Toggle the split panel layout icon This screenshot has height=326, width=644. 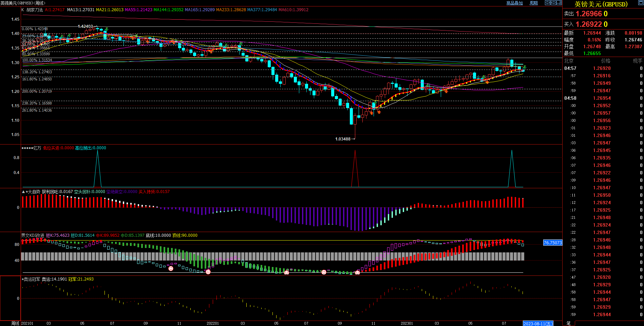559,3
